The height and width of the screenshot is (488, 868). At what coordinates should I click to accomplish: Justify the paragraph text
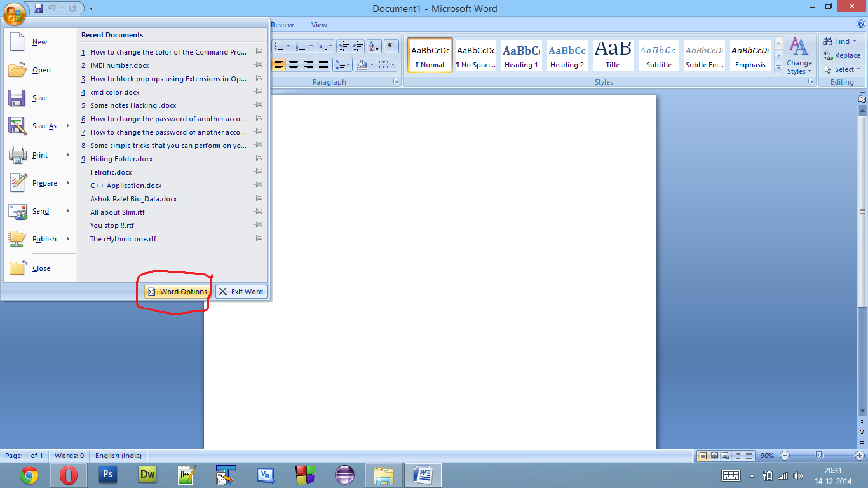(324, 65)
